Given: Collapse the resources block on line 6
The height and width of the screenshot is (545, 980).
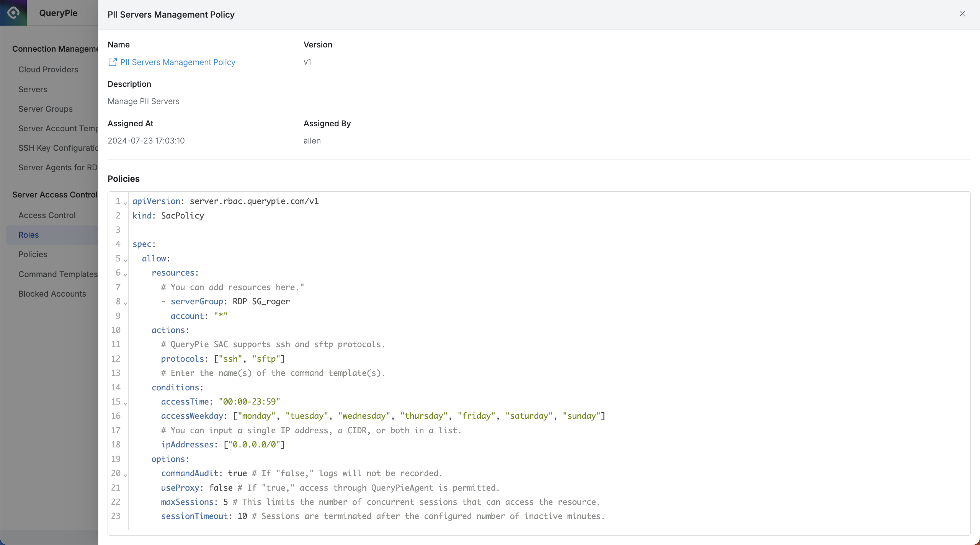Looking at the screenshot, I should tap(125, 274).
